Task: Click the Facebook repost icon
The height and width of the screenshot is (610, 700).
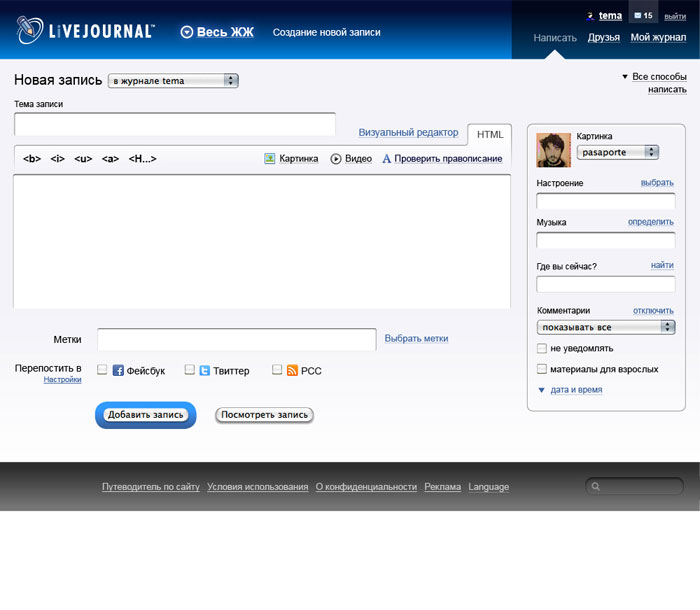Action: 118,370
